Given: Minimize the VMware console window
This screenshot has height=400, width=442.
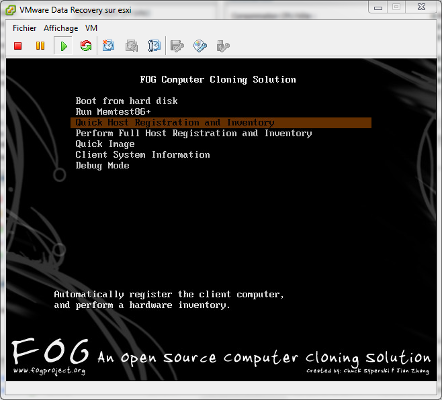Looking at the screenshot, I should coord(378,7).
